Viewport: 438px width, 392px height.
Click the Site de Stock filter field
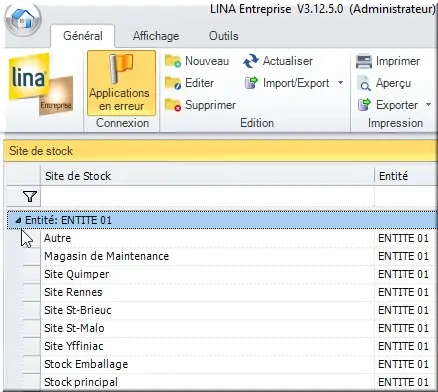pyautogui.click(x=207, y=196)
